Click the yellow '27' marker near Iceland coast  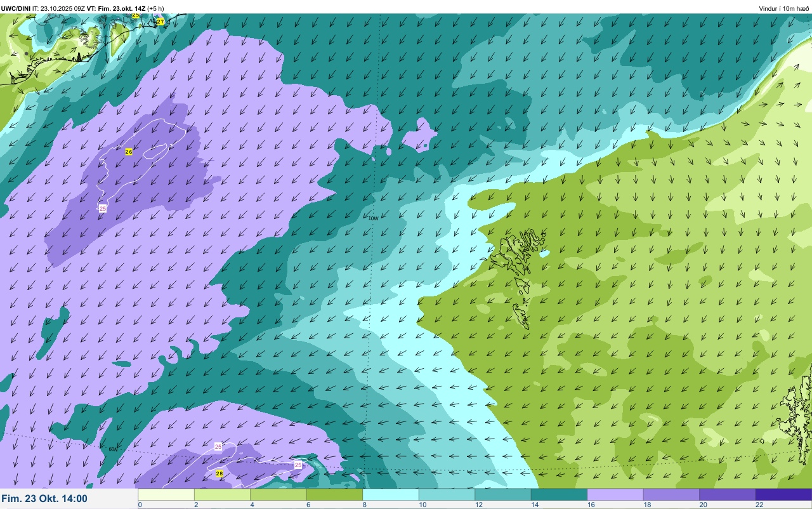coord(160,22)
